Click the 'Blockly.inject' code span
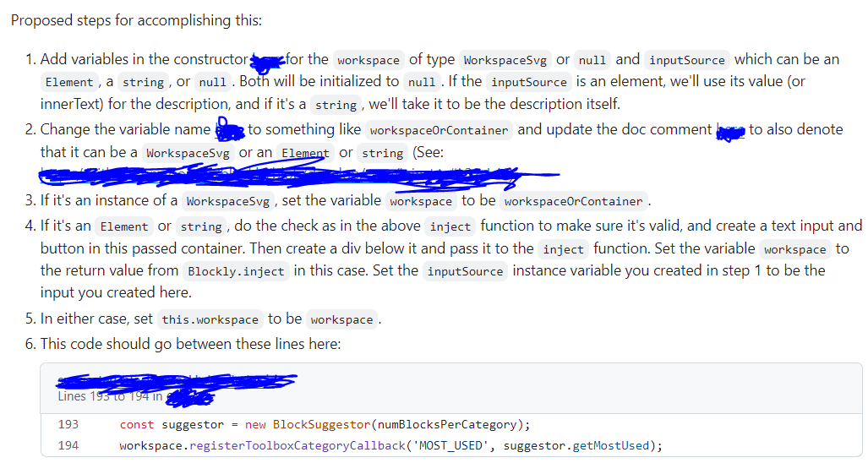 tap(236, 271)
